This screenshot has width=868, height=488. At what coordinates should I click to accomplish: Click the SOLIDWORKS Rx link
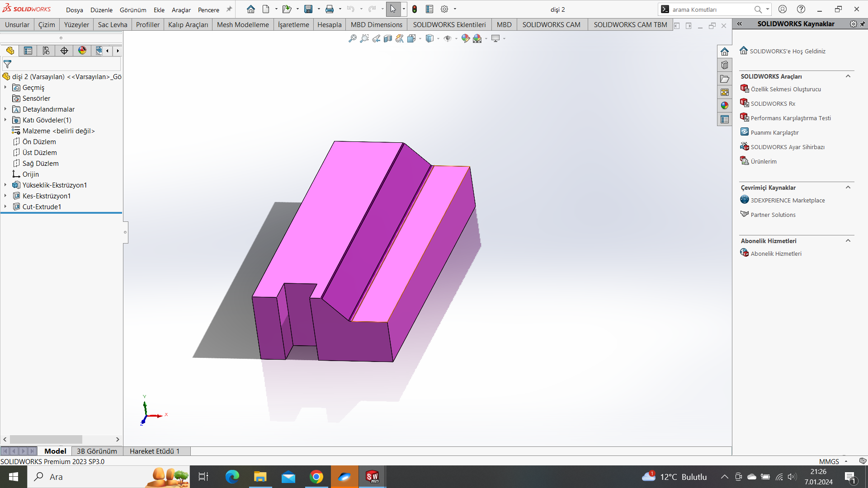tap(773, 104)
